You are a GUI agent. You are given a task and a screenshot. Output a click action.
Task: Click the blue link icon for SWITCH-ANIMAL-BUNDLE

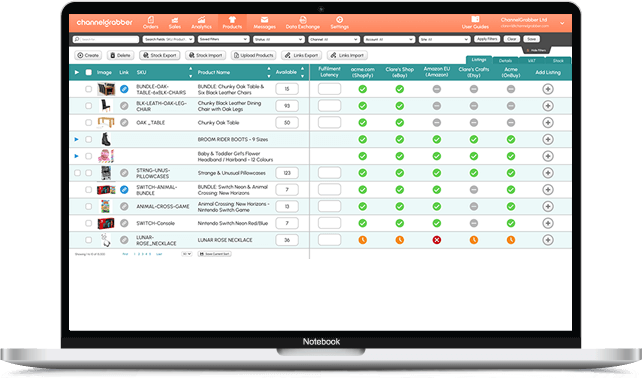click(124, 190)
